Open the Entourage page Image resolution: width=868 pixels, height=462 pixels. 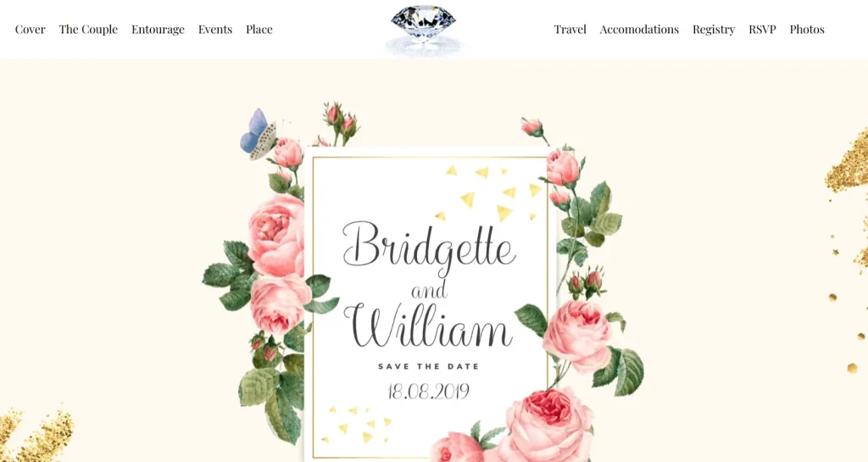tap(158, 30)
